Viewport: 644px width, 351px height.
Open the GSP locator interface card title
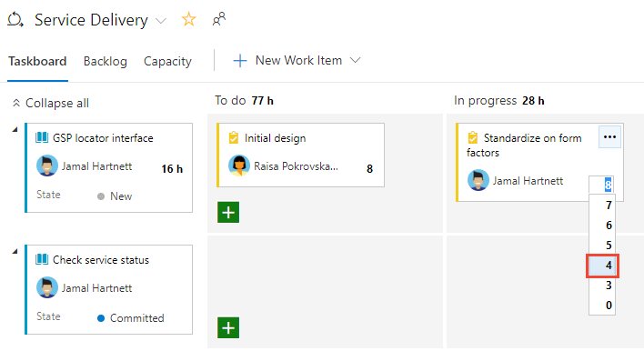(103, 138)
